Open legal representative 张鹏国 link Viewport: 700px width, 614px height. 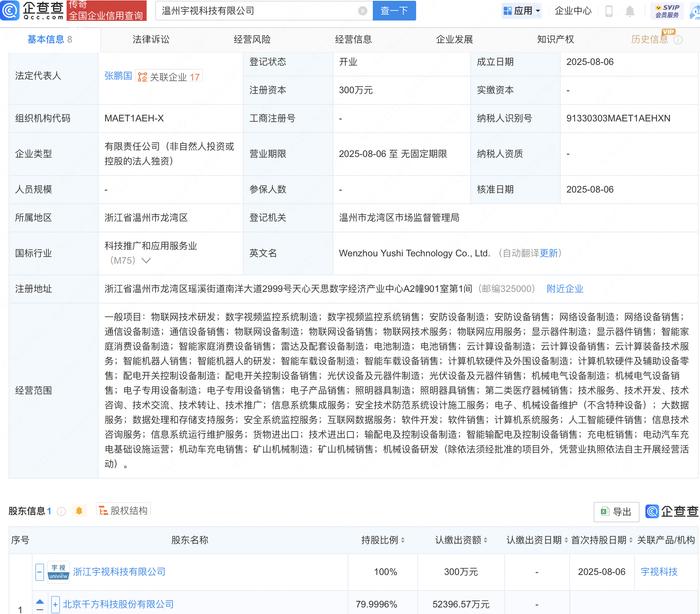pos(118,76)
